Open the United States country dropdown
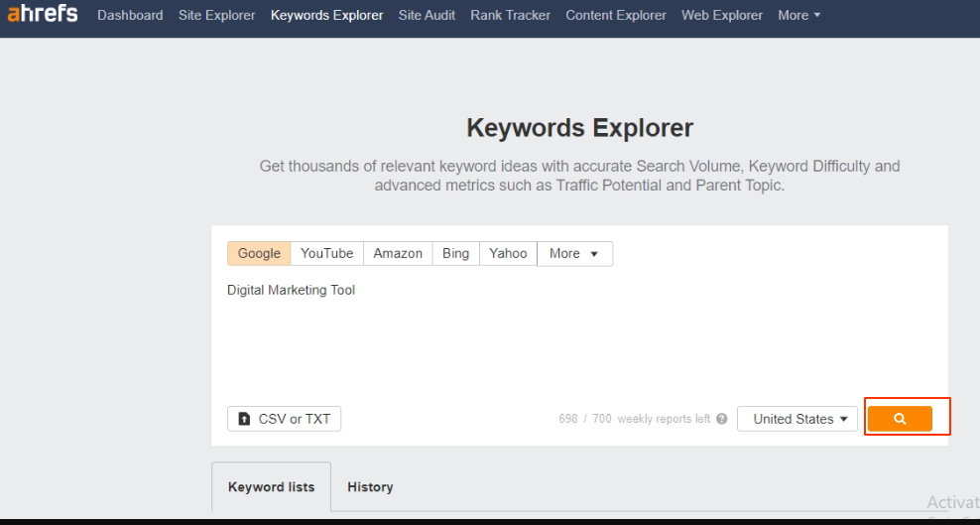Viewport: 980px width, 525px height. [797, 419]
